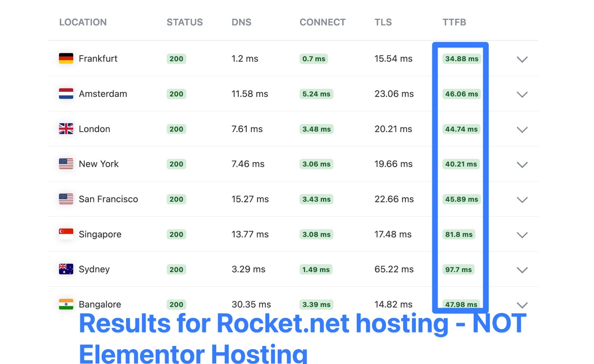Click the 30.35 ms DNS value
Screen dimensions: 594x364
click(x=251, y=304)
